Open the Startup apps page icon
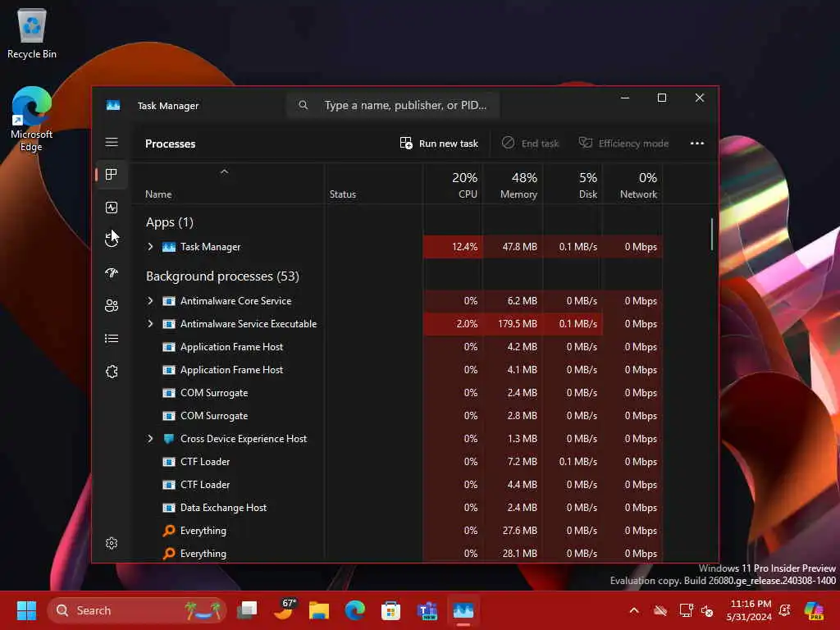 point(112,272)
